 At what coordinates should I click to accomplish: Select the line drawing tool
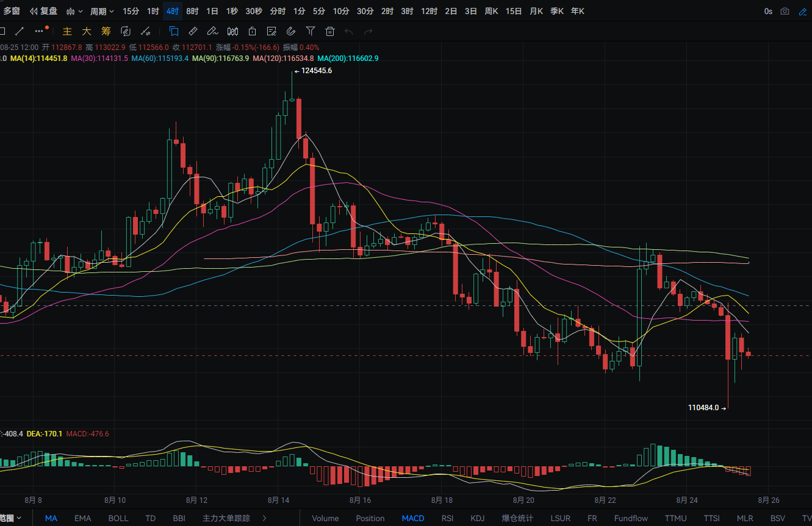coord(20,31)
